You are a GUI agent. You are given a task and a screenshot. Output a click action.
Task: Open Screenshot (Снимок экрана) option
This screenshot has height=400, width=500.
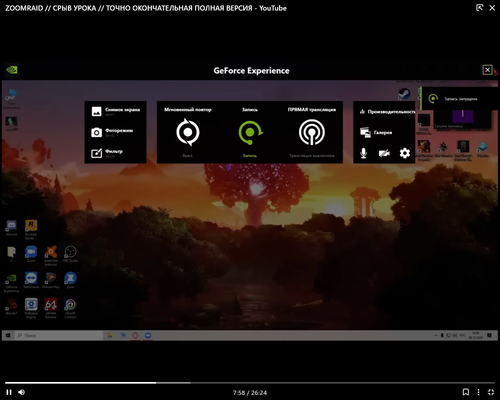[116, 111]
